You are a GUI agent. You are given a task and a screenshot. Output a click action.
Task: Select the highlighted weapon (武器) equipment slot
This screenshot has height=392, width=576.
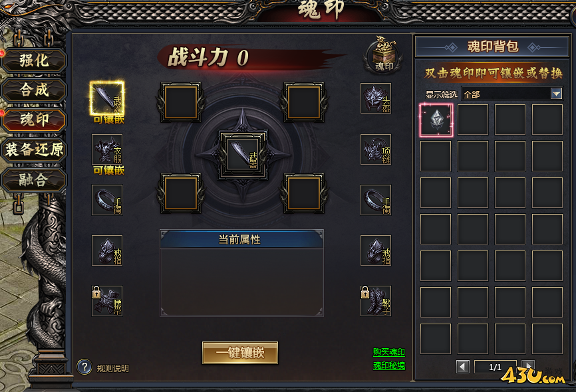107,98
